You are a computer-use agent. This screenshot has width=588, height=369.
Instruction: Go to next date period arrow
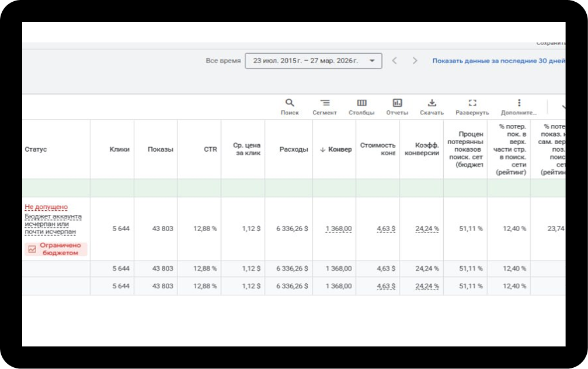pos(415,61)
